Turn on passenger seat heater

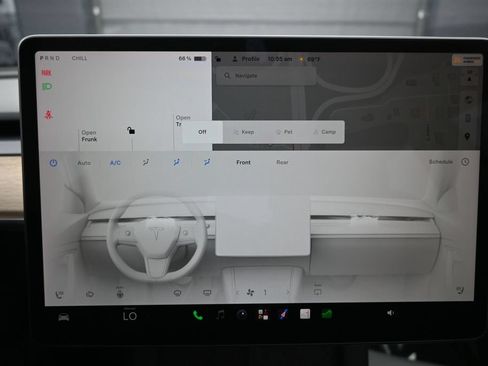[460, 291]
